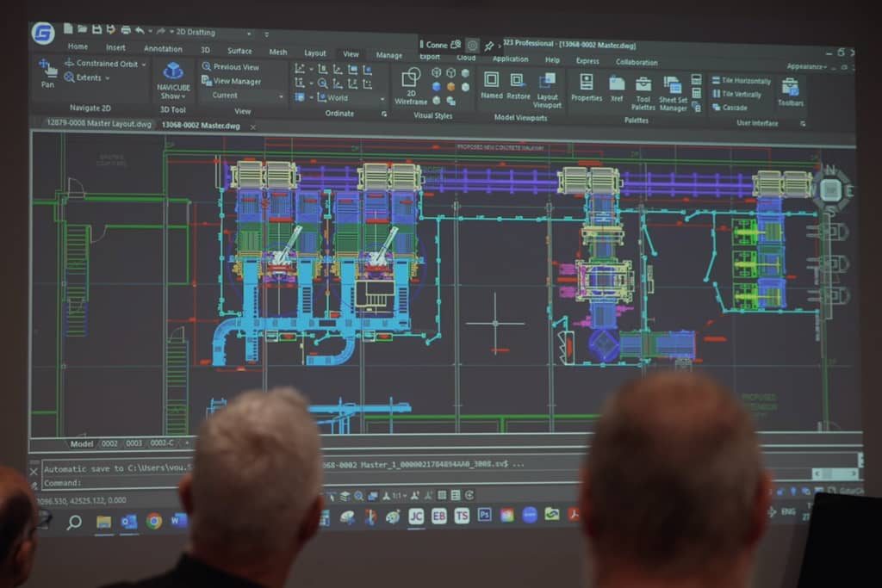Screen dimensions: 882x588
Task: Activate the Constrained Orbit tool
Action: 101,64
